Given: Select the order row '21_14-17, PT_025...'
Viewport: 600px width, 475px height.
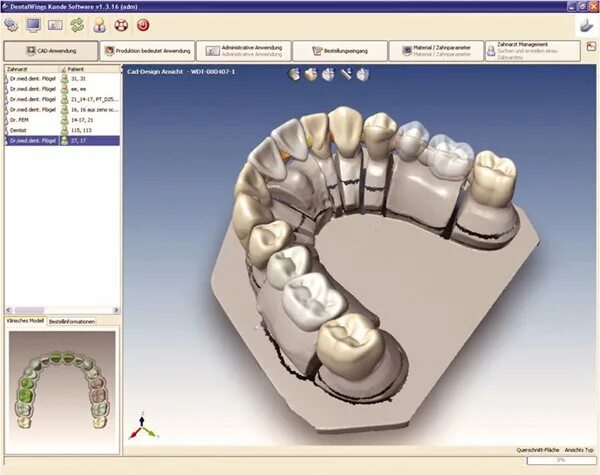Looking at the screenshot, I should click(x=62, y=99).
